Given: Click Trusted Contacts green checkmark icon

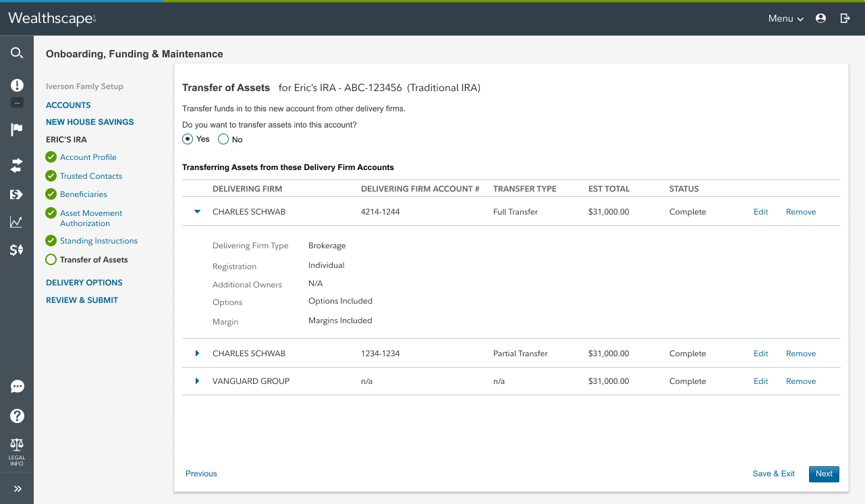Looking at the screenshot, I should point(51,175).
